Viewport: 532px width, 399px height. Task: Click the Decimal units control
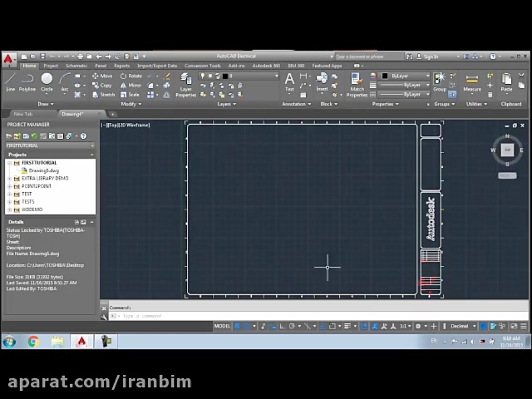click(x=460, y=326)
